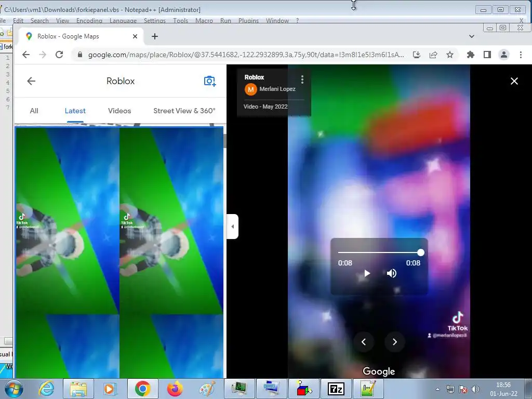Open Notepad++ Tools menu
This screenshot has height=399, width=532.
click(x=180, y=21)
